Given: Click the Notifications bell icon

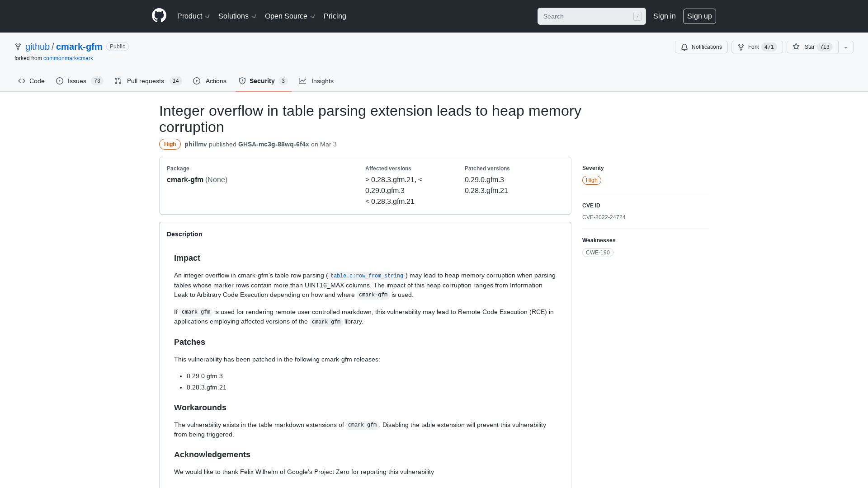Looking at the screenshot, I should pos(684,47).
